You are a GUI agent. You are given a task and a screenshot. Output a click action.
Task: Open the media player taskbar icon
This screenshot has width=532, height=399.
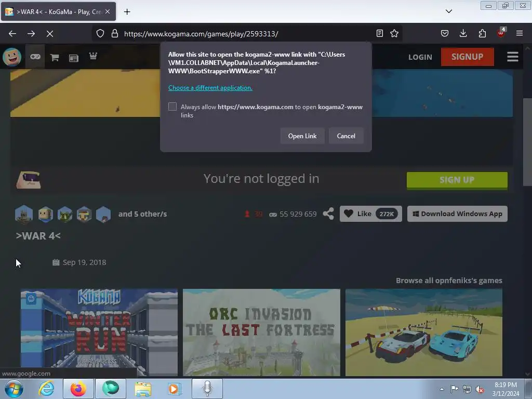pyautogui.click(x=175, y=389)
